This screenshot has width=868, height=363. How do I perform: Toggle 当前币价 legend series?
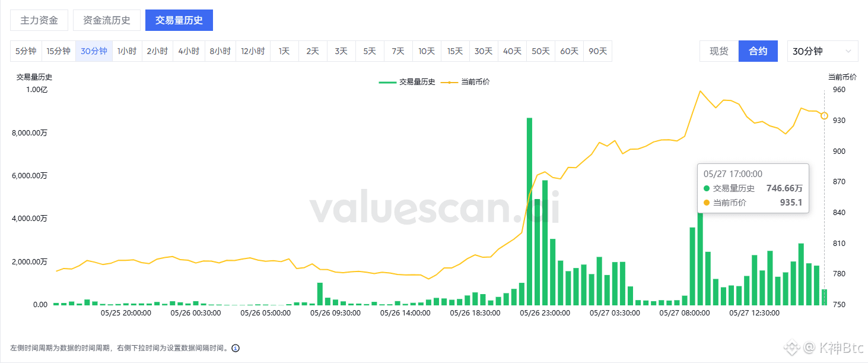[x=466, y=82]
